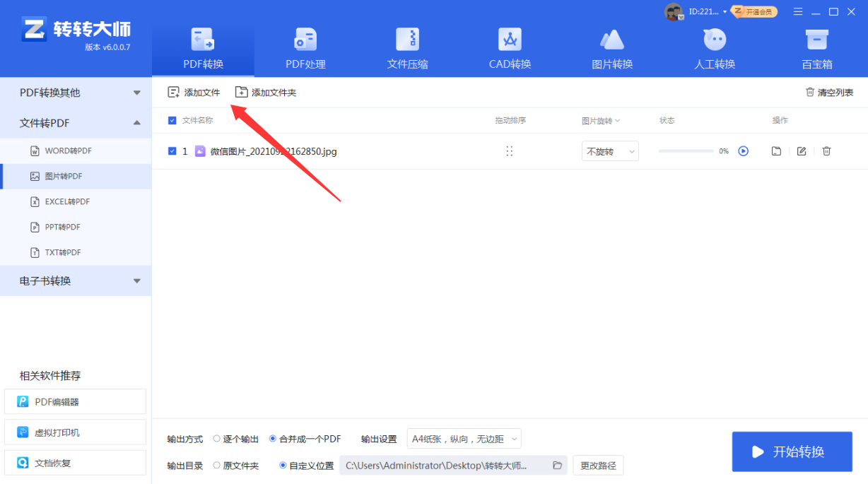The image size is (868, 484).
Task: Click the TXT转PDF text icon
Action: pyautogui.click(x=35, y=252)
